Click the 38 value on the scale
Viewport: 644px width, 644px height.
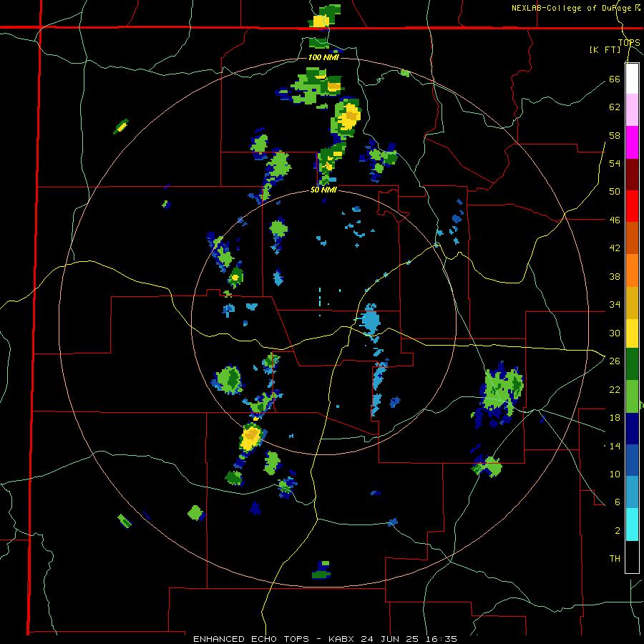615,276
